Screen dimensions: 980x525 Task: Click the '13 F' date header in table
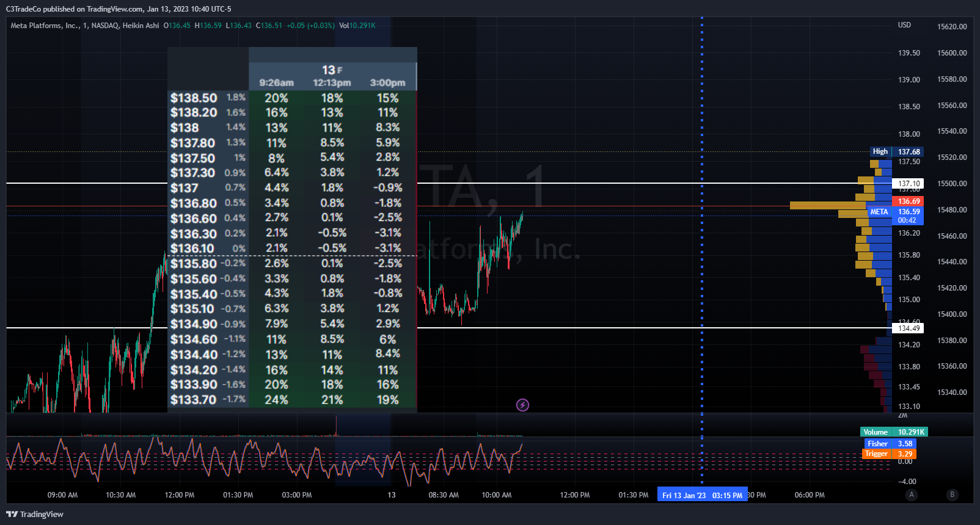[332, 70]
